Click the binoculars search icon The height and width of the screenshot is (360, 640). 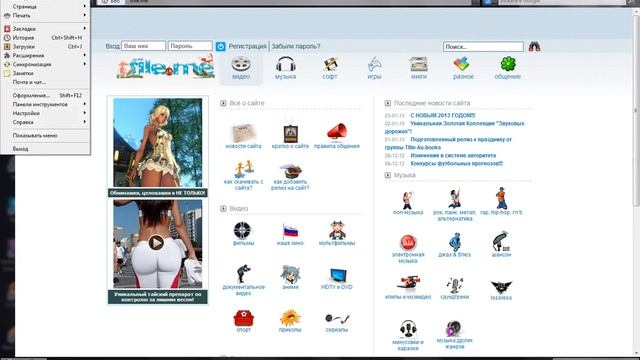click(534, 47)
